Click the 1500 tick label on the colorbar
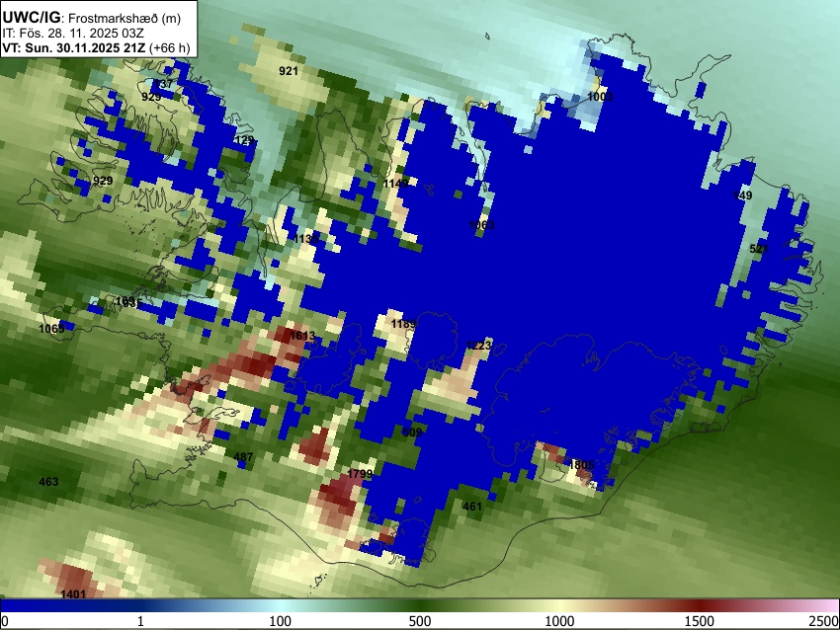Screen dimensions: 840x630 tap(700, 621)
